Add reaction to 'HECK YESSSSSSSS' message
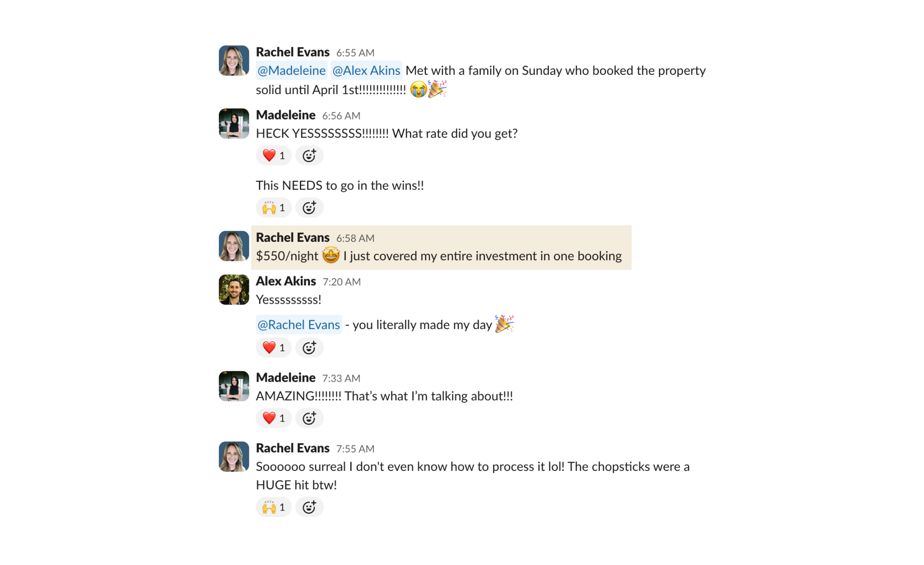Screen dimensions: 924x565 (309, 156)
